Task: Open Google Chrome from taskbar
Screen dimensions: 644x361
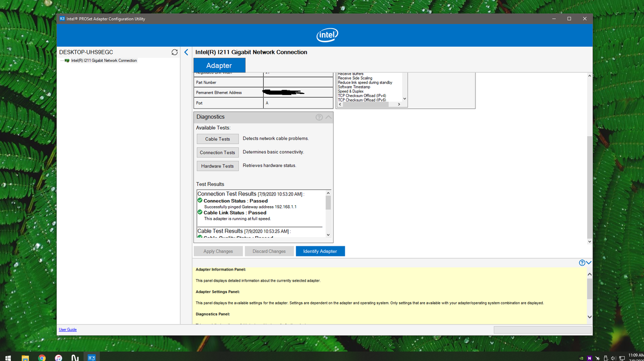Action: pos(42,357)
